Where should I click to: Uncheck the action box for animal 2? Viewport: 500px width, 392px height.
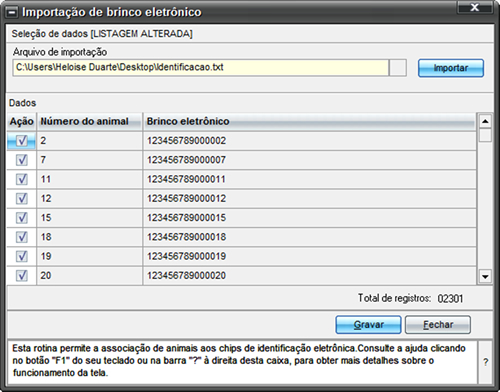point(22,141)
